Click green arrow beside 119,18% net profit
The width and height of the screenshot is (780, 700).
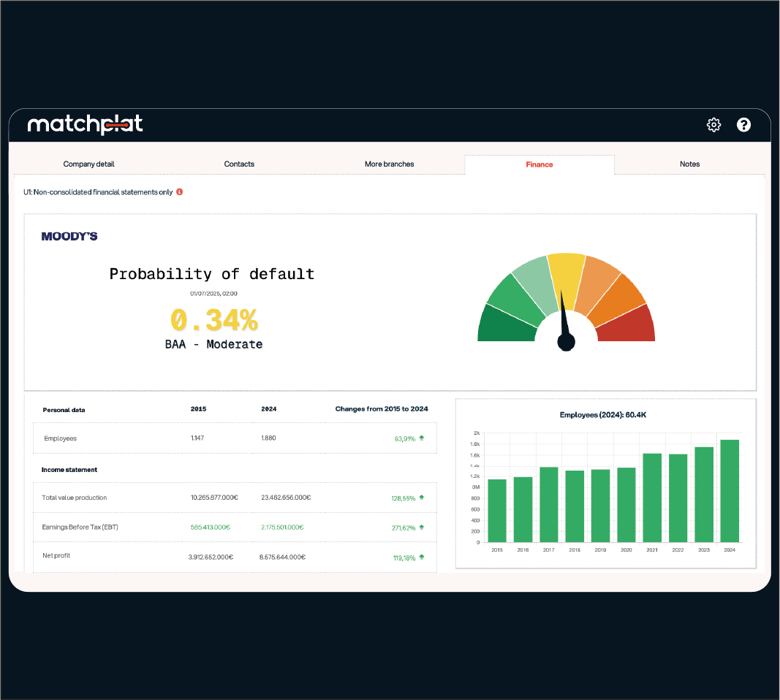(422, 558)
